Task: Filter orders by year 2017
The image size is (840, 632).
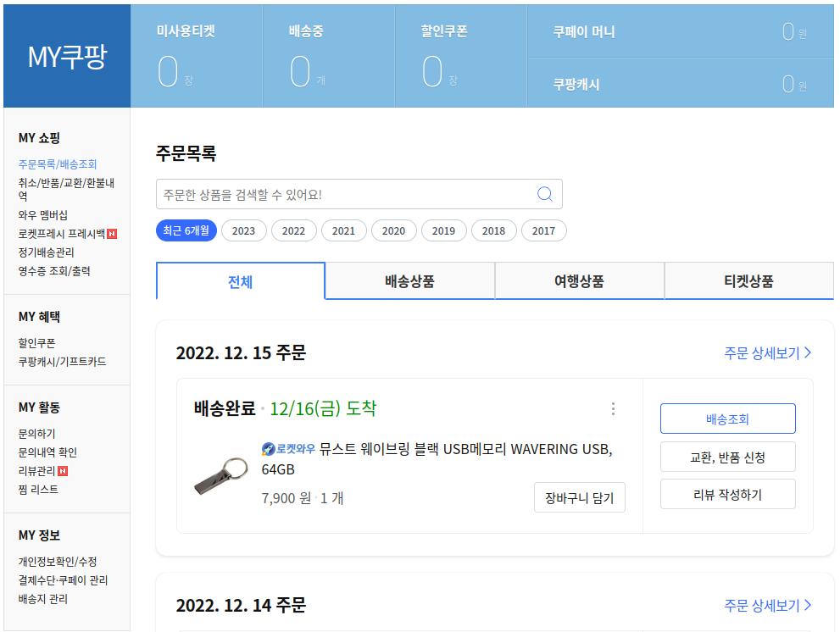Action: [x=543, y=230]
